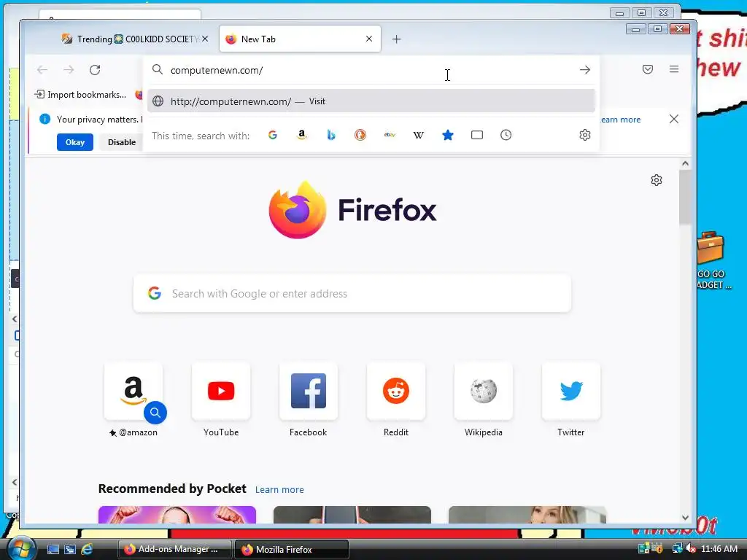Viewport: 747px width, 560px height.
Task: Click the Go arrow in address bar
Action: (585, 70)
